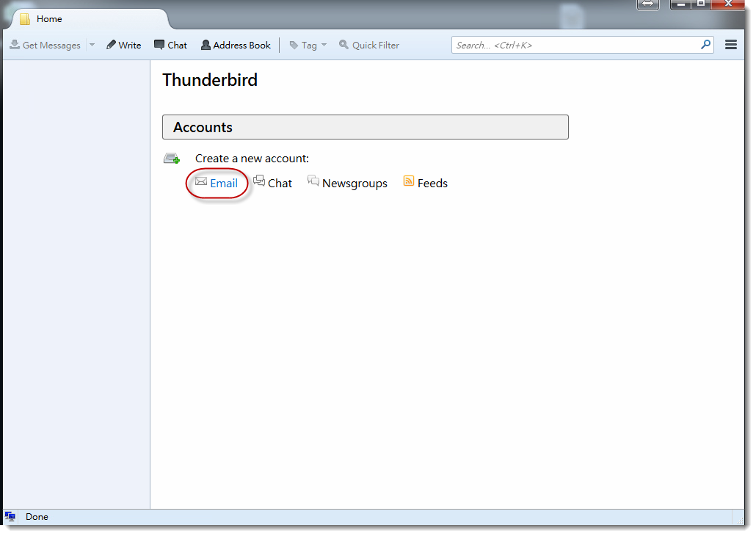This screenshot has width=756, height=536.
Task: Click the search magnifier icon
Action: pos(706,44)
